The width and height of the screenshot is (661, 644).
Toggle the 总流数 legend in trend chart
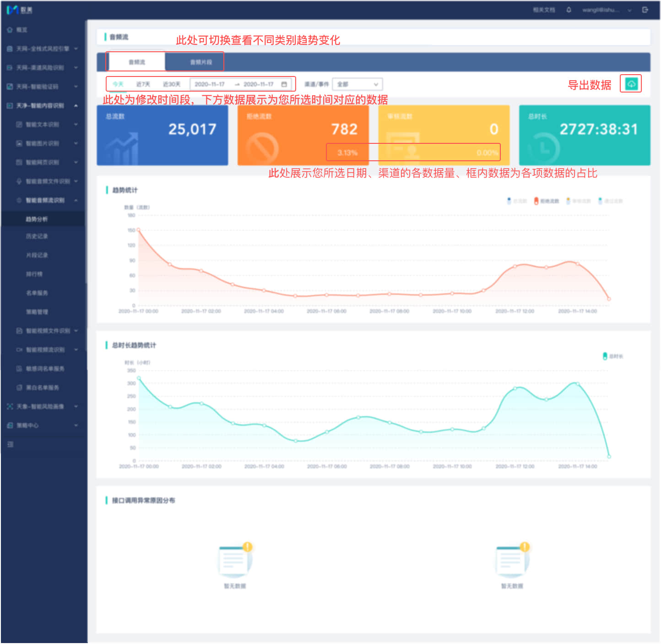pyautogui.click(x=517, y=201)
